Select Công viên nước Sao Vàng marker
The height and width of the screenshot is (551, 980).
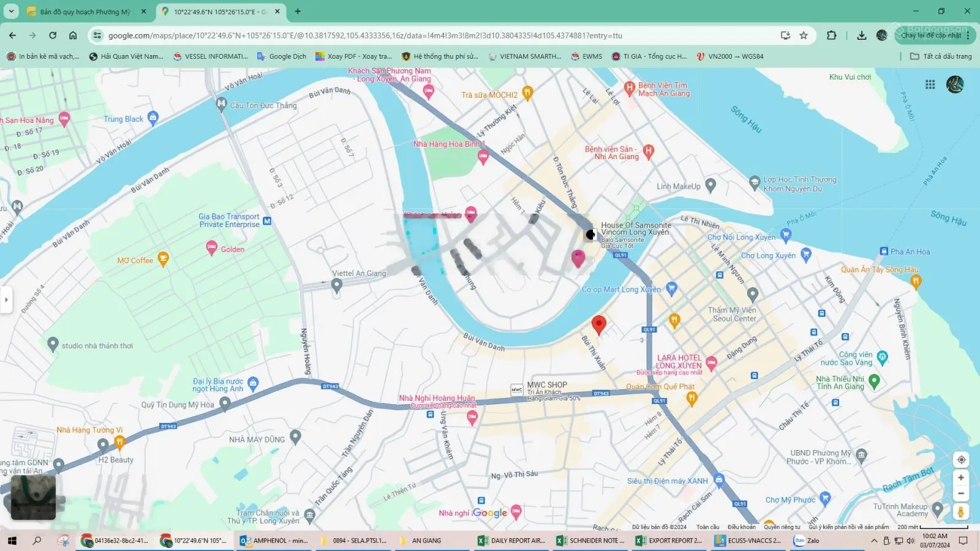(882, 357)
